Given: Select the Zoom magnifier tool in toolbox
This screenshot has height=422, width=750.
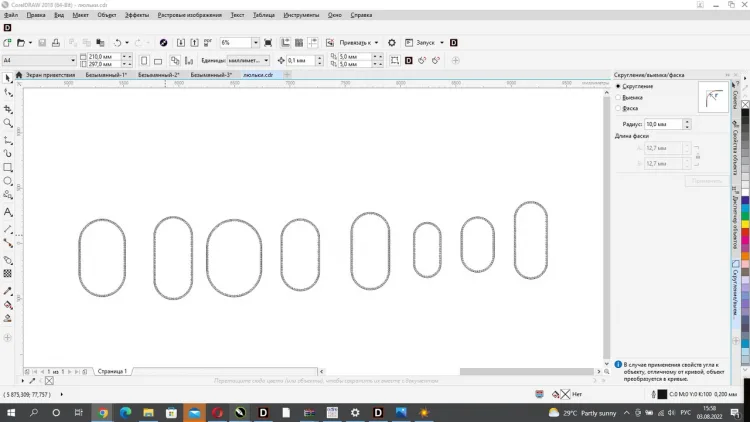Looking at the screenshot, I should [x=8, y=123].
